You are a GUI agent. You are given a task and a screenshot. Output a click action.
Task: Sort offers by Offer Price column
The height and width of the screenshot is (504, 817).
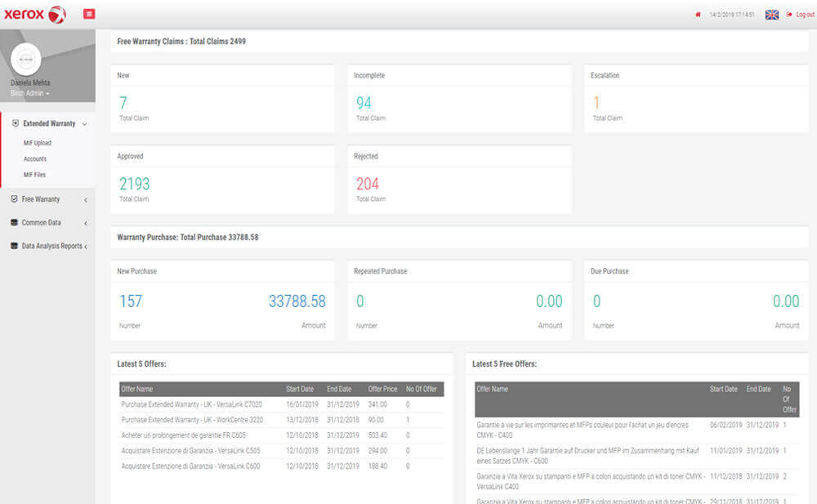click(x=382, y=389)
